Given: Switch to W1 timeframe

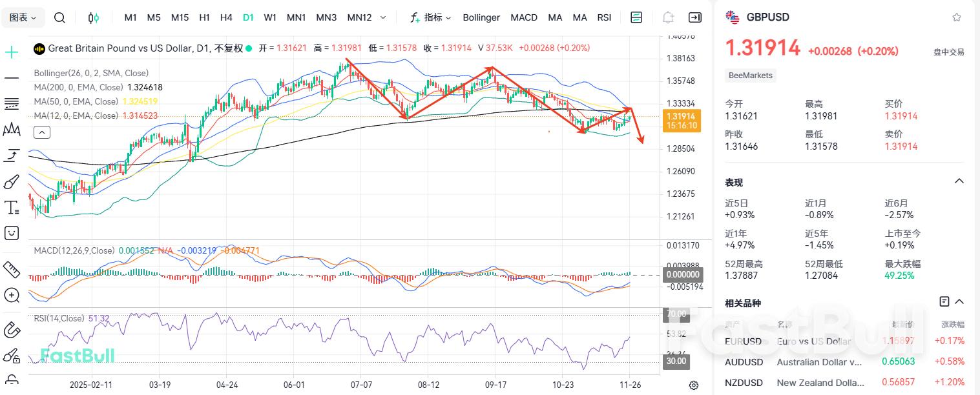Looking at the screenshot, I should pos(270,17).
